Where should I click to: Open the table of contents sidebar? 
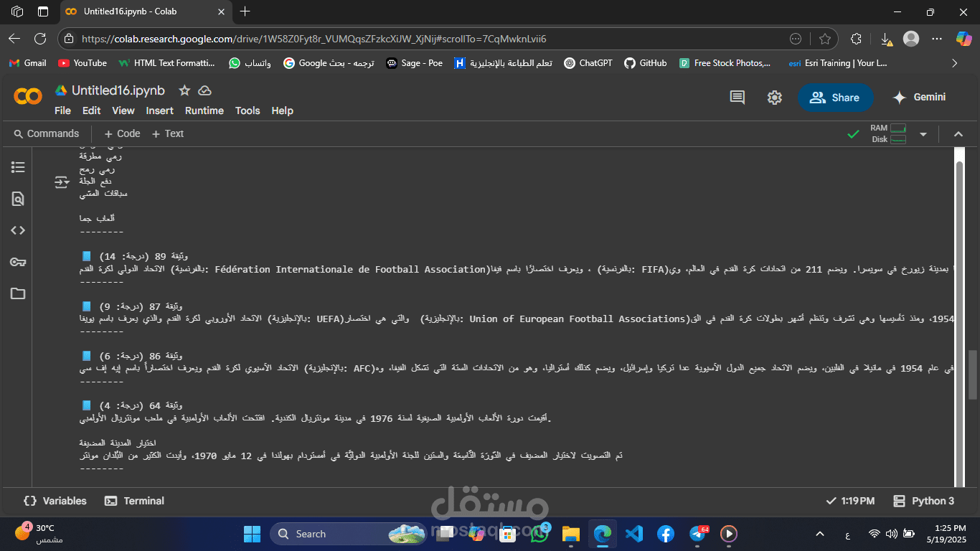click(18, 167)
